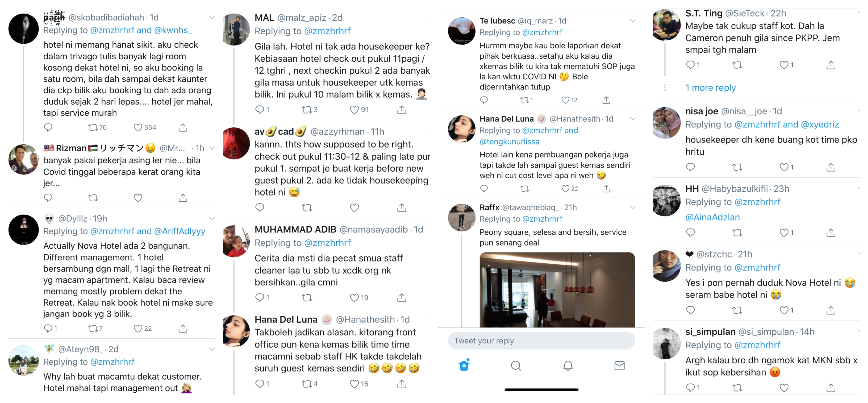The height and width of the screenshot is (403, 868).
Task: Open tweet options chevron for @skobadibadiahah
Action: (x=212, y=17)
